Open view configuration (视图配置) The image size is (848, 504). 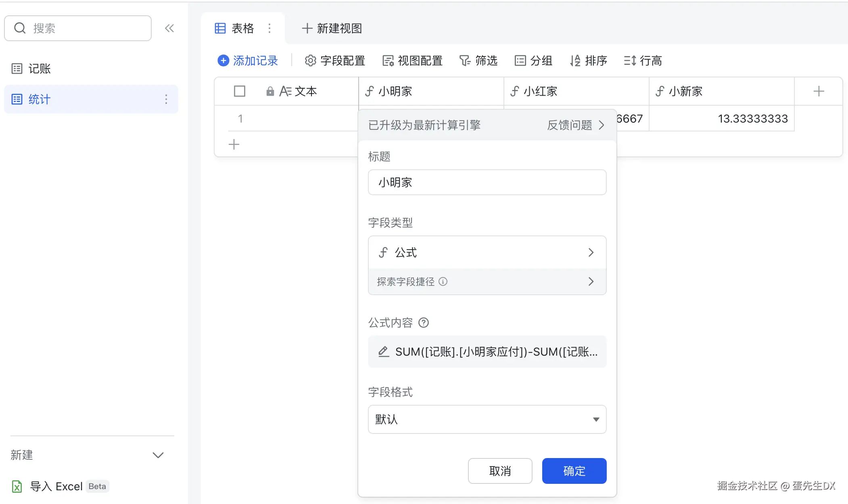(x=412, y=60)
